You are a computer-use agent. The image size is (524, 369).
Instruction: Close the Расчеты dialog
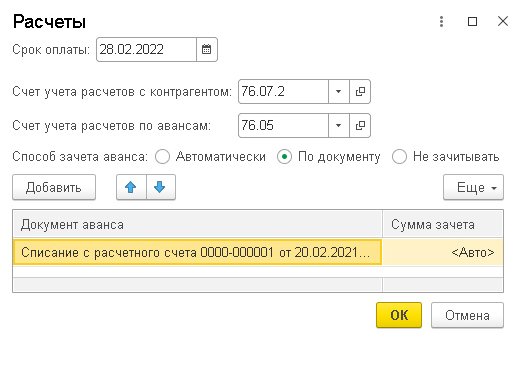[x=503, y=21]
